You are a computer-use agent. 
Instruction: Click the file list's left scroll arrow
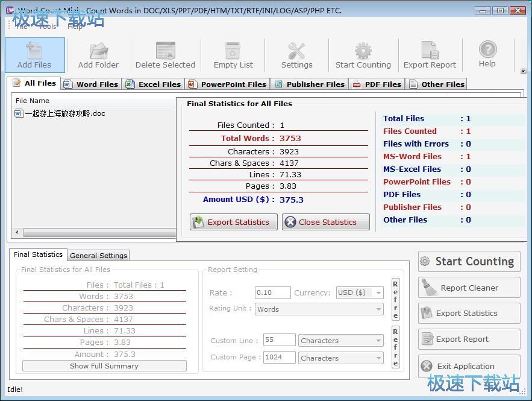(17, 232)
